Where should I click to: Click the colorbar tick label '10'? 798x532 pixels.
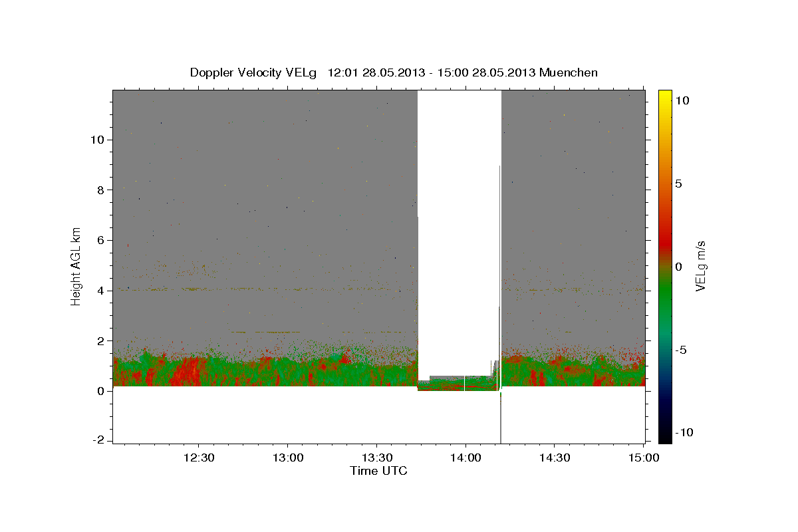click(682, 100)
